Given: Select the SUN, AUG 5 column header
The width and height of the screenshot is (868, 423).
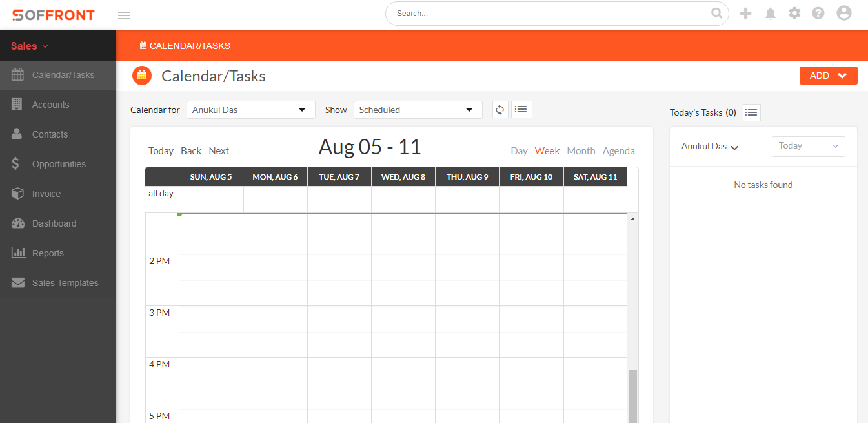Looking at the screenshot, I should click(211, 176).
